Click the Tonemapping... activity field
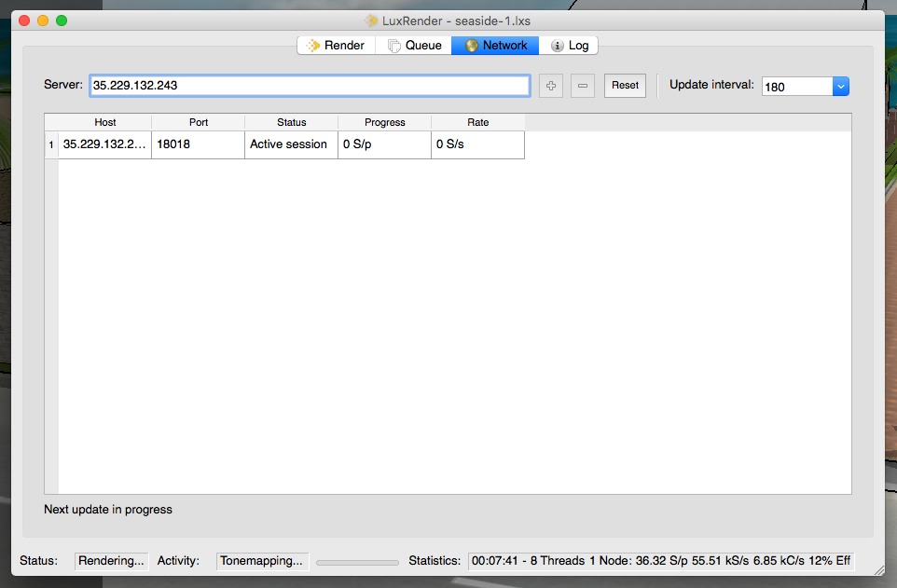Screen dimensions: 897x588 pyautogui.click(x=262, y=561)
